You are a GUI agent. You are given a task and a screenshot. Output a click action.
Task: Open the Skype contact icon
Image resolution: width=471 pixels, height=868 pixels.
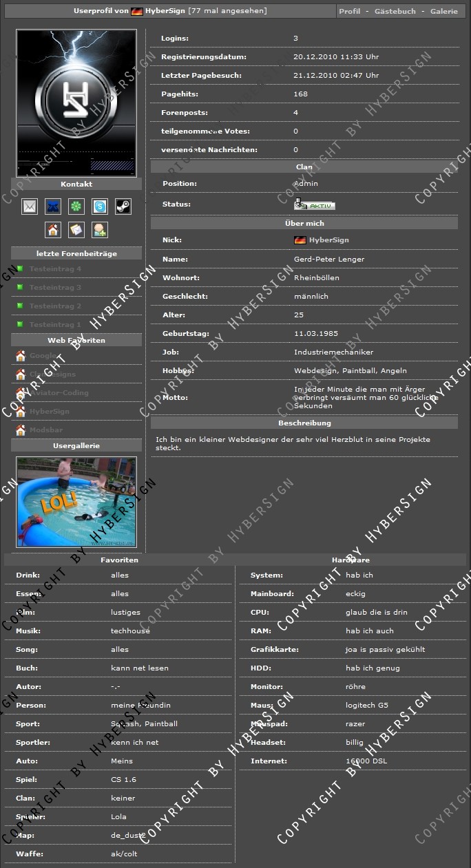100,206
